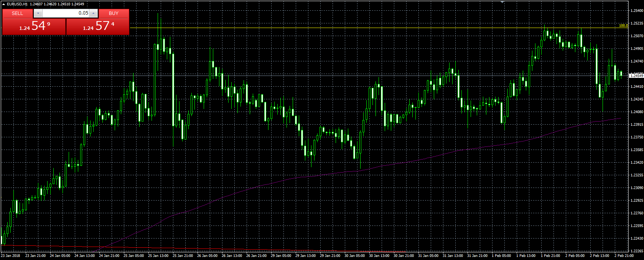The width and height of the screenshot is (644, 260).
Task: Click the 2 Feb 13:00 time label
Action: point(600,256)
